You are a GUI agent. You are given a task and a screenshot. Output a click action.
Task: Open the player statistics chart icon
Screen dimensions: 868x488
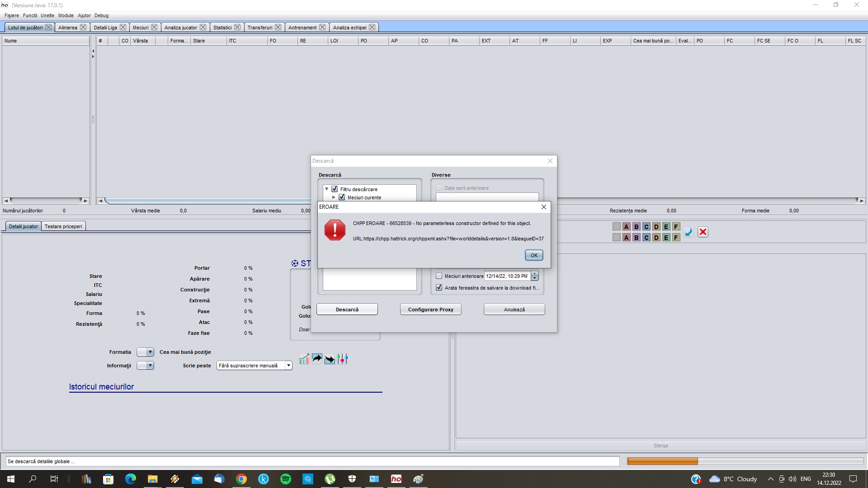coord(304,358)
